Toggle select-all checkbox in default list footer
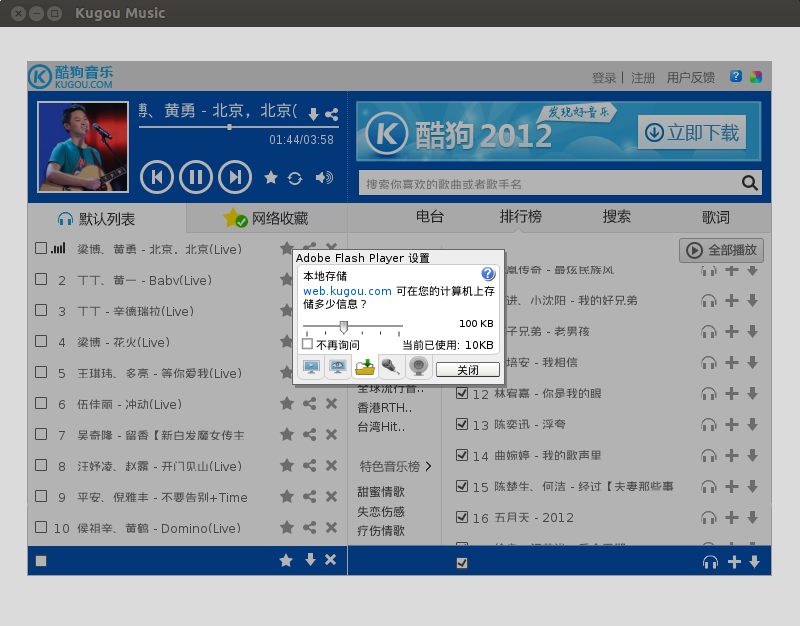Screen dimensions: 800x626 [x=41, y=561]
